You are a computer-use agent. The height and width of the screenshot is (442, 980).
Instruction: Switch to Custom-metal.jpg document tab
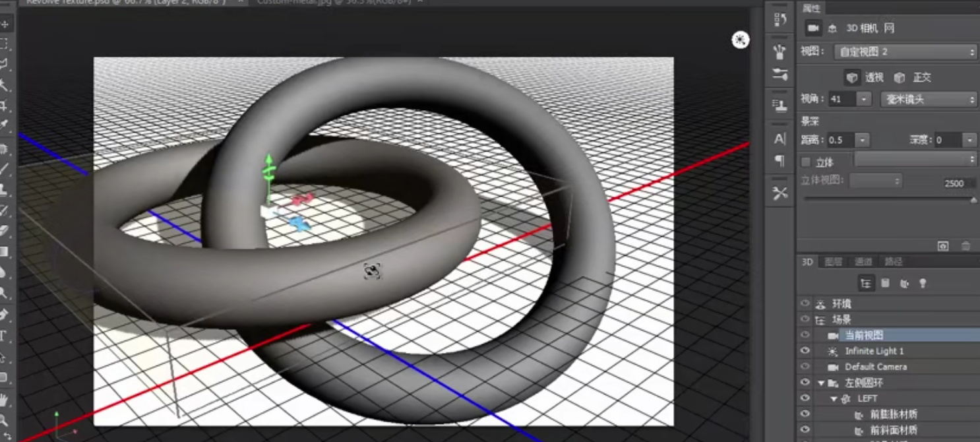tap(335, 2)
